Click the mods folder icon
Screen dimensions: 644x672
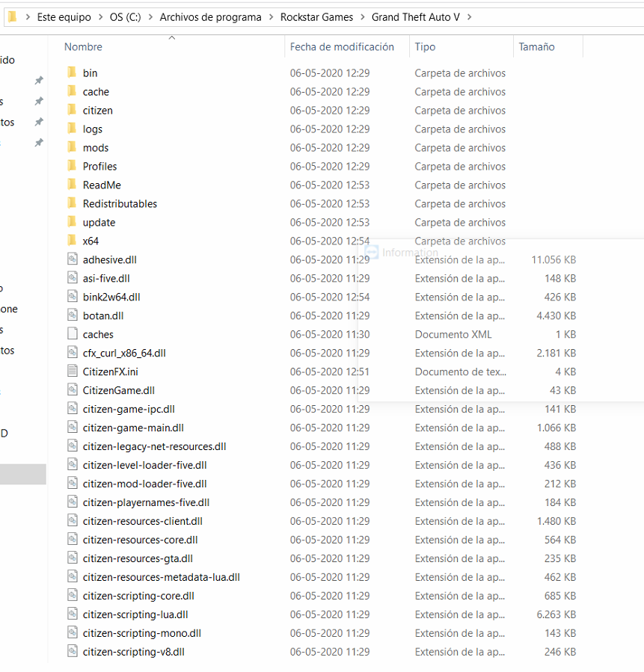click(x=72, y=147)
